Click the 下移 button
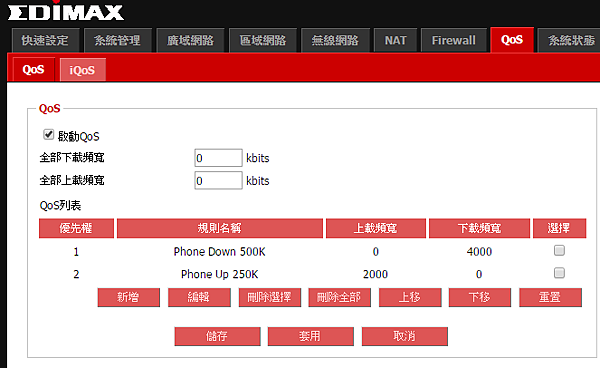 480,298
